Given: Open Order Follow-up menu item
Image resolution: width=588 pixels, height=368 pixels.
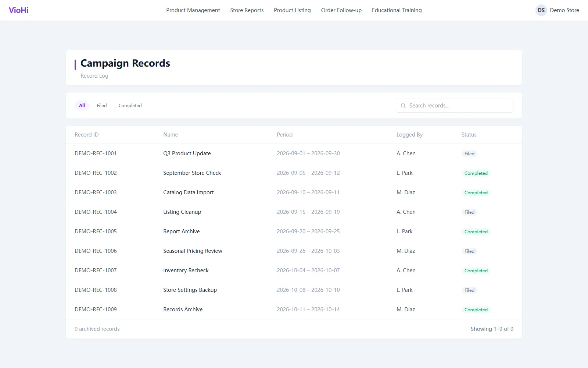Looking at the screenshot, I should (341, 10).
